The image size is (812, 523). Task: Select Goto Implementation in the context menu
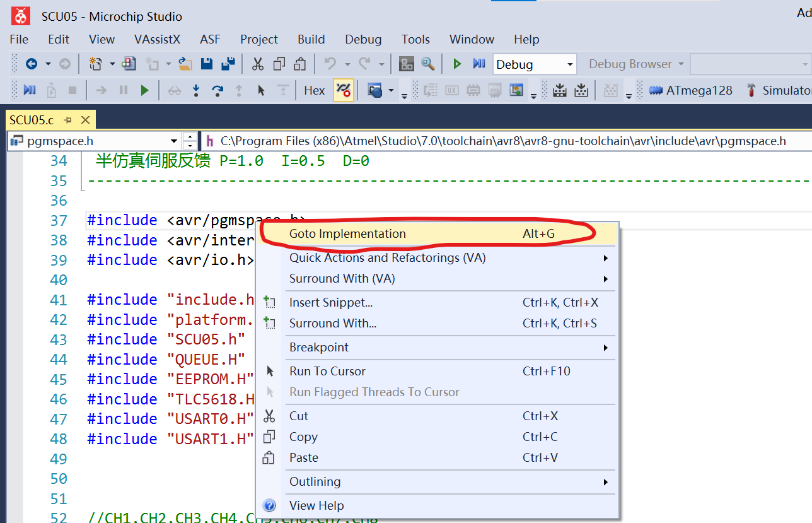pos(347,233)
